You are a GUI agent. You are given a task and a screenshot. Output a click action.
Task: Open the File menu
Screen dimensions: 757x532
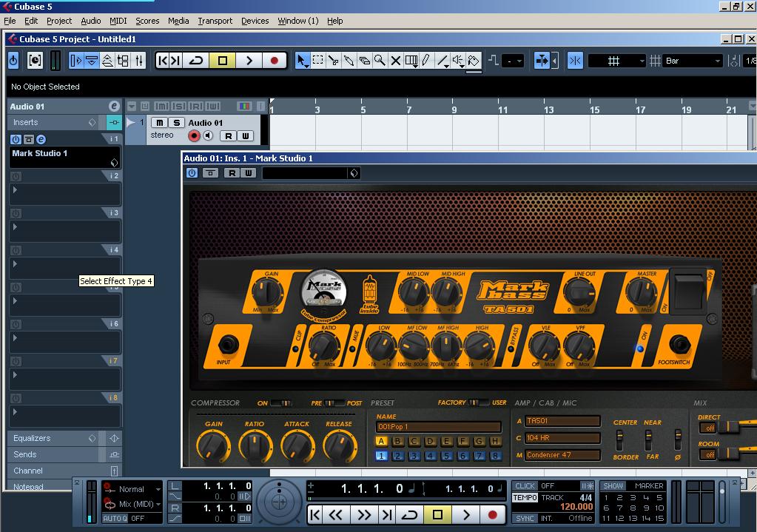click(10, 21)
